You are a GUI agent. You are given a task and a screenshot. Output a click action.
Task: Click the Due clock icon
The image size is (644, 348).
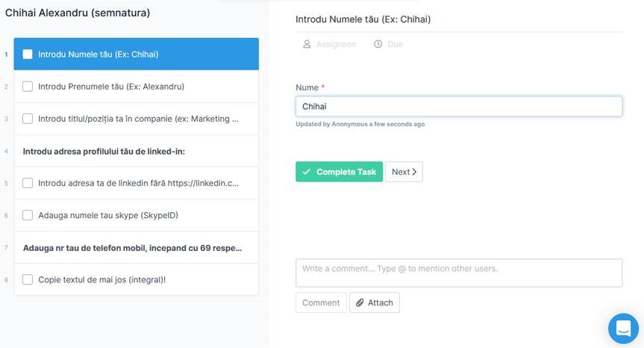pyautogui.click(x=378, y=45)
